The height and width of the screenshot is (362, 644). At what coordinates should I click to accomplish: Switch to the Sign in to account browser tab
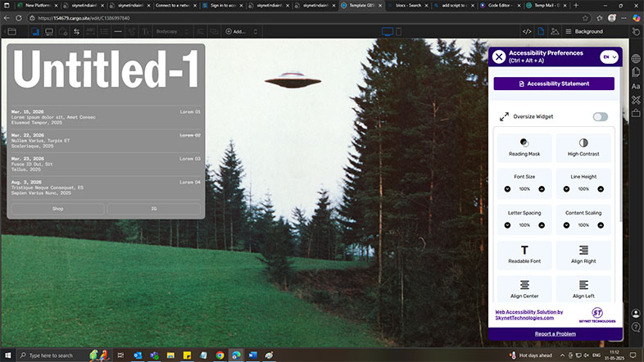pos(222,6)
